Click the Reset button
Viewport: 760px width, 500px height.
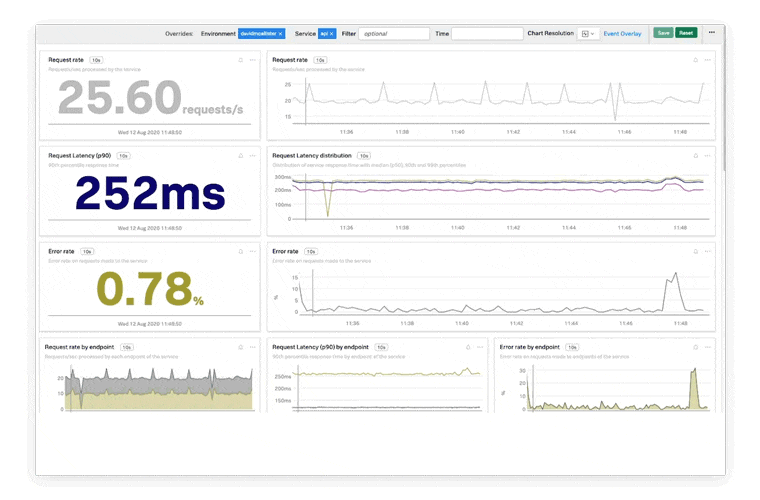(x=686, y=33)
